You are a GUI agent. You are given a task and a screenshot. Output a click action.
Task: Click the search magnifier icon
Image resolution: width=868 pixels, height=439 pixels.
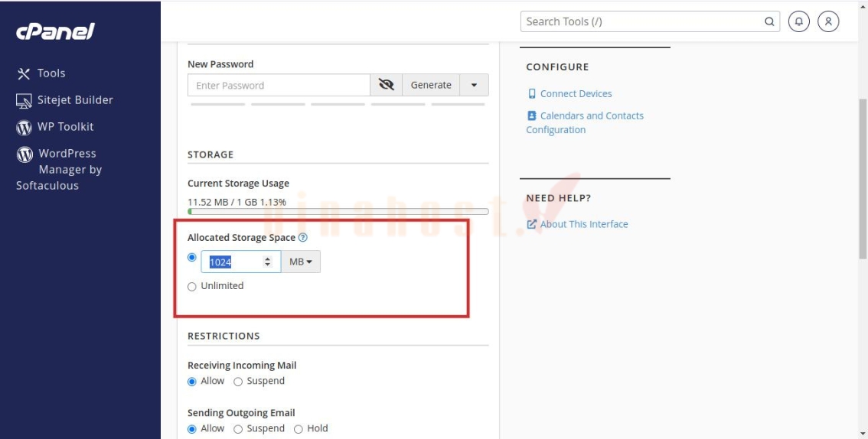(769, 21)
